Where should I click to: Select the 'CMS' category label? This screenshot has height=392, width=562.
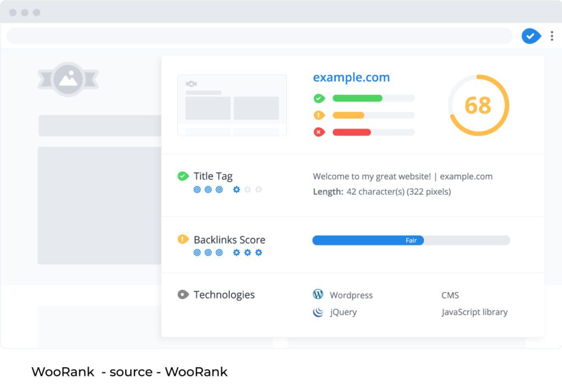pos(450,296)
